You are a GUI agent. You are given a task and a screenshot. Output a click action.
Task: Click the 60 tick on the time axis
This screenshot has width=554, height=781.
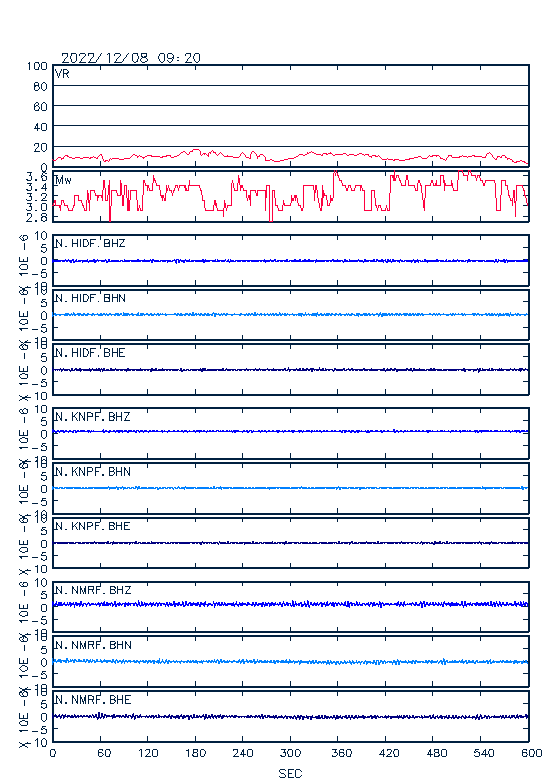104,753
